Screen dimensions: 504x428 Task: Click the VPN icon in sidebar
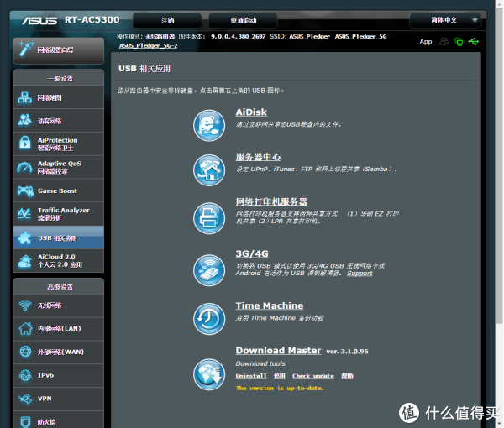click(x=25, y=399)
